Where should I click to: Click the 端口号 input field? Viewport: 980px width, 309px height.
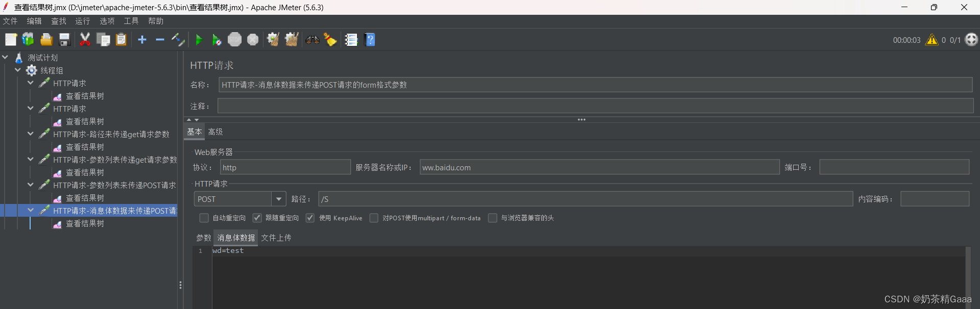pos(894,167)
